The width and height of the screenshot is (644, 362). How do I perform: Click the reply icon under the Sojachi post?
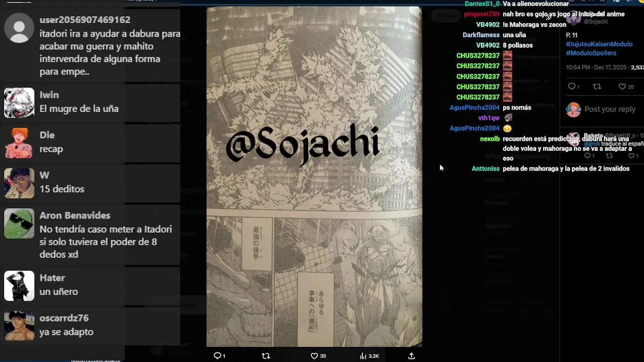point(571,86)
